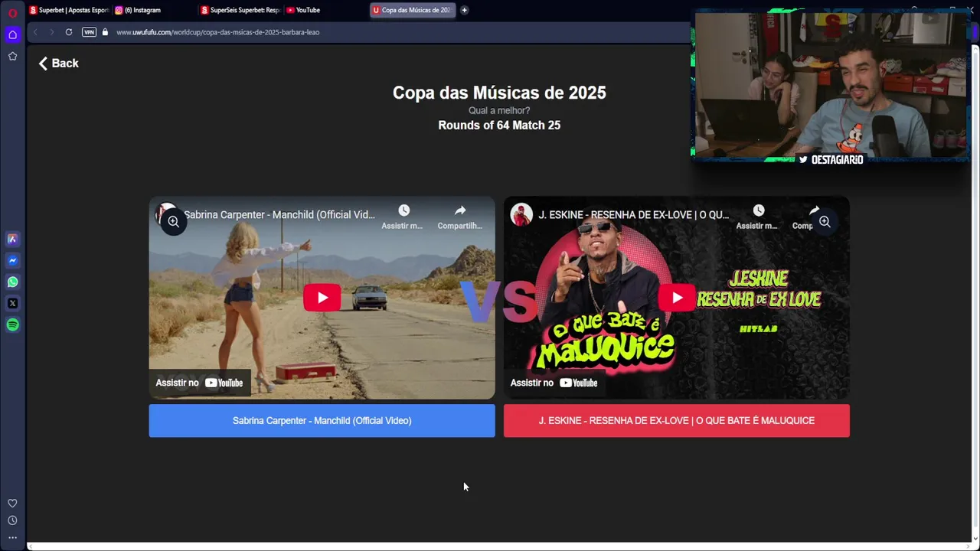Switch to the Superbet Apostas Esportivas tab
Image resolution: width=980 pixels, height=551 pixels.
[x=69, y=10]
